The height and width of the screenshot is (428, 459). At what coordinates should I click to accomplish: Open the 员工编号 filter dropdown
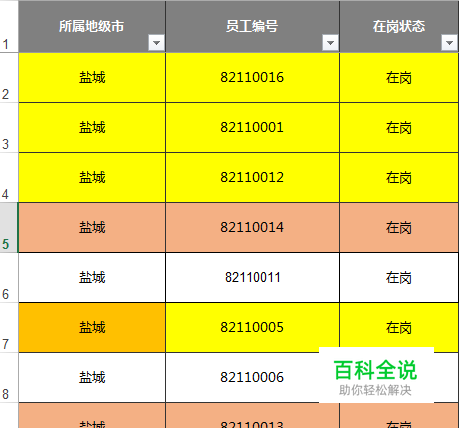point(330,43)
